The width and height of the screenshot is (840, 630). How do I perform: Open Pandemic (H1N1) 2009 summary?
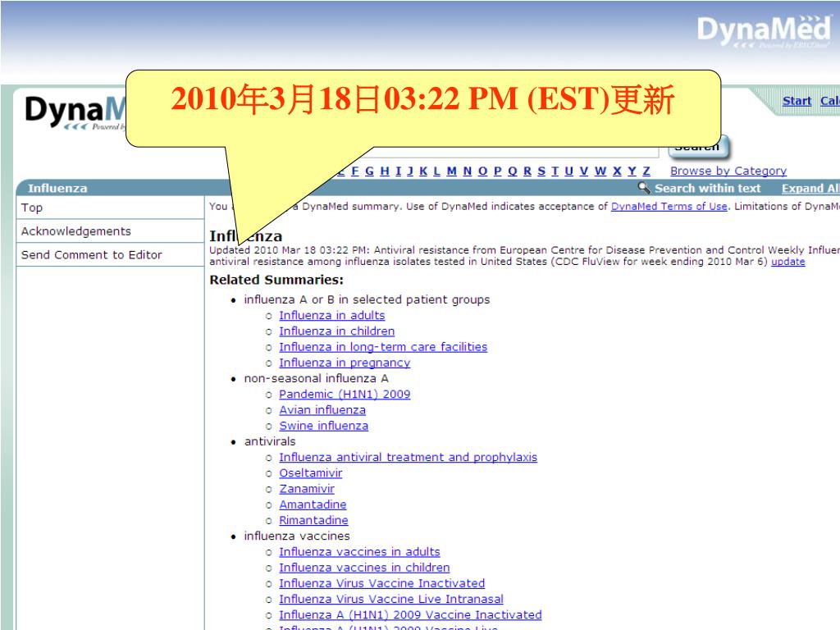345,395
